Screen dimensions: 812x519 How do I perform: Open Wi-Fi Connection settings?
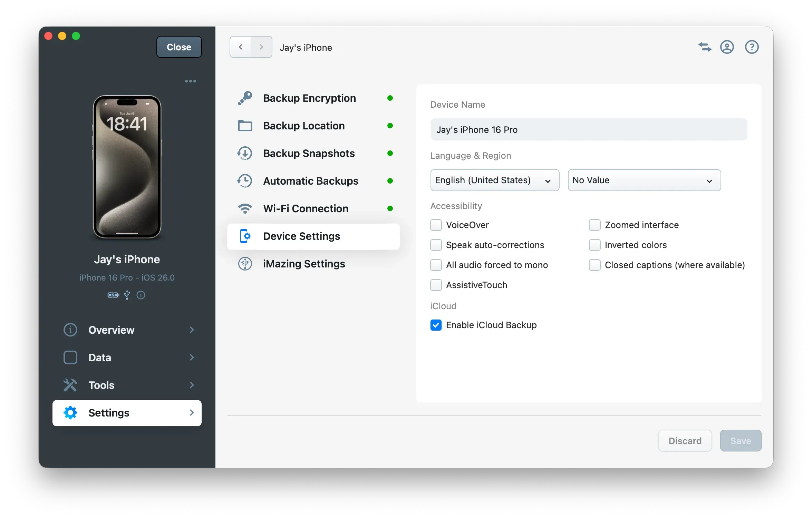306,208
